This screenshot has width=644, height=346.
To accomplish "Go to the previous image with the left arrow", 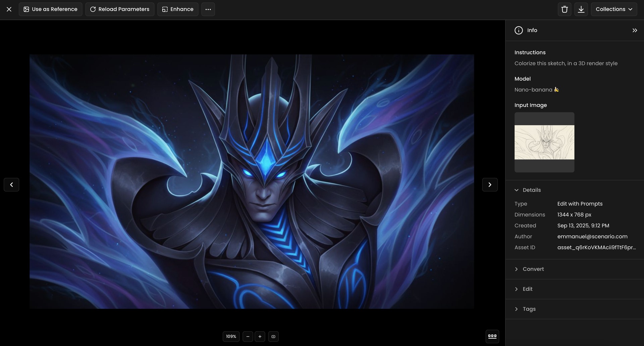I will pyautogui.click(x=11, y=185).
